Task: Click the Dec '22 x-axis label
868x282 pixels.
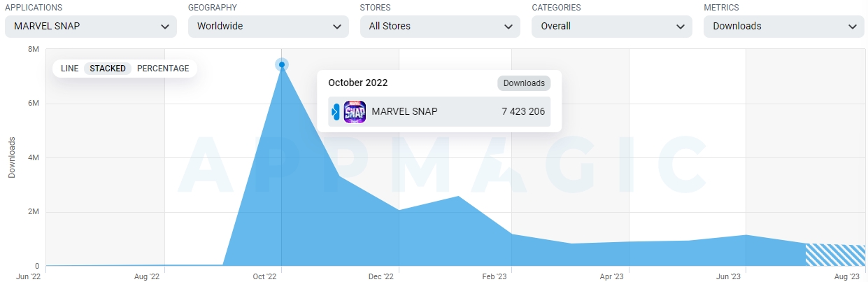Action: click(381, 277)
